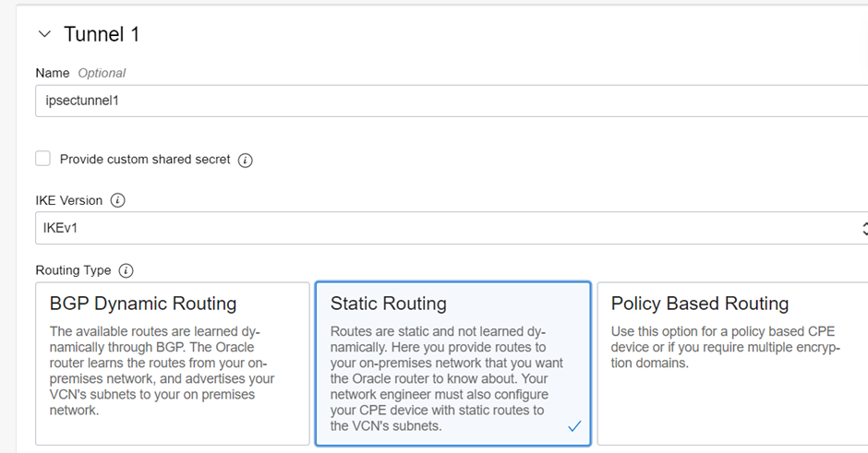Viewport: 868px width, 453px height.
Task: Click the Routing Type label text
Action: coord(73,270)
